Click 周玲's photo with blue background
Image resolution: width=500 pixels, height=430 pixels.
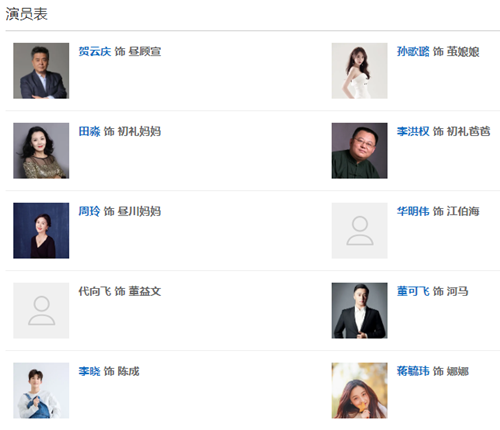point(41,231)
